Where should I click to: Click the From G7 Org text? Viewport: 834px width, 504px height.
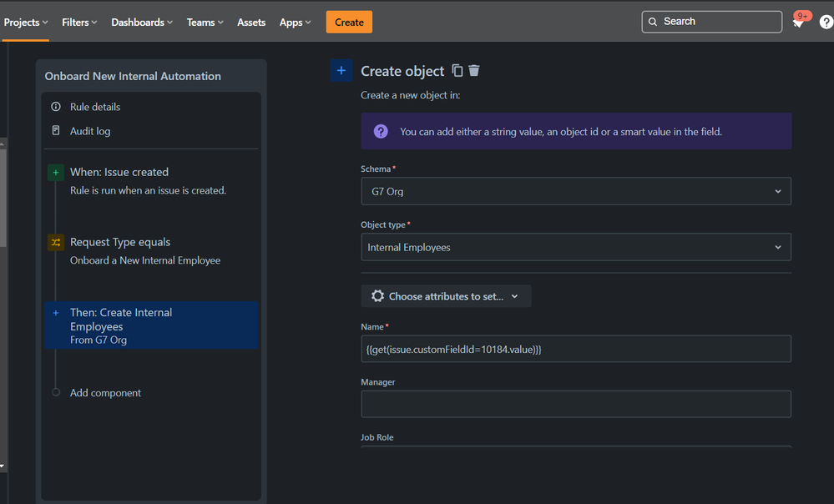pyautogui.click(x=99, y=340)
